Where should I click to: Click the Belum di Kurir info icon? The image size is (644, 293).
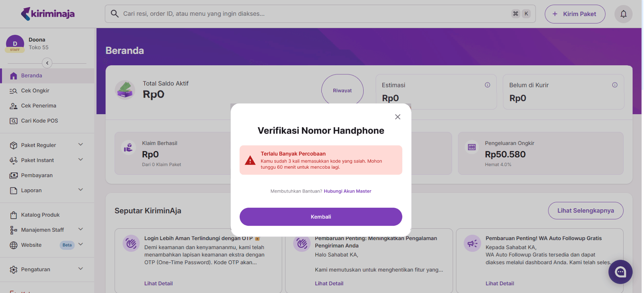614,85
